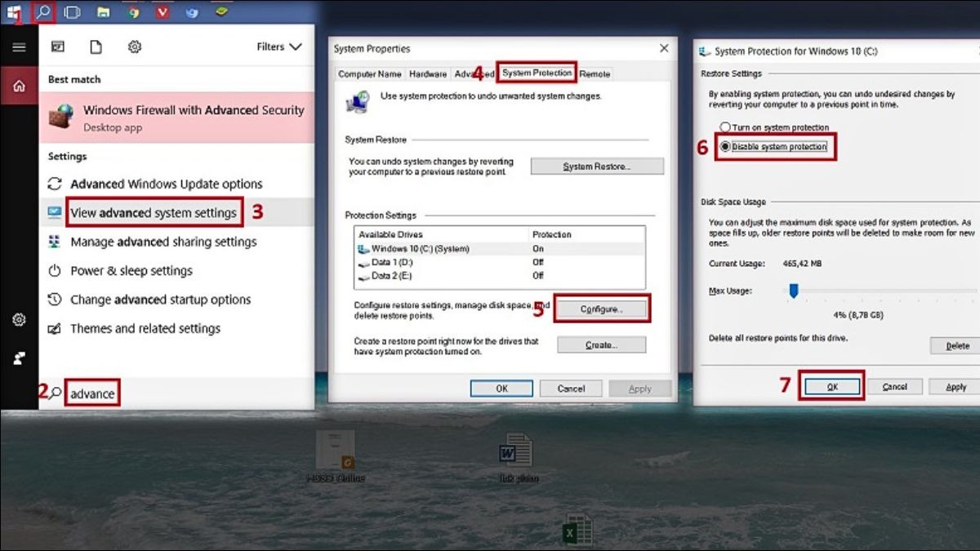Select Disable system protection option
The height and width of the screenshot is (551, 980).
point(773,147)
